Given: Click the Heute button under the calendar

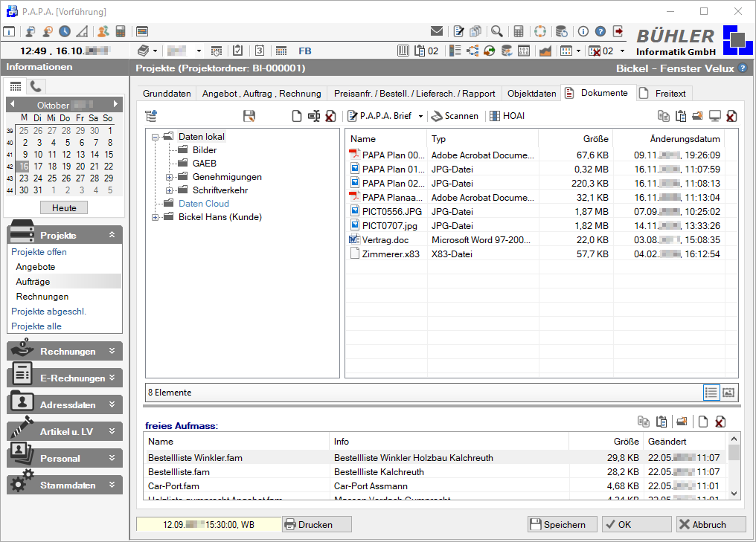Looking at the screenshot, I should click(64, 207).
